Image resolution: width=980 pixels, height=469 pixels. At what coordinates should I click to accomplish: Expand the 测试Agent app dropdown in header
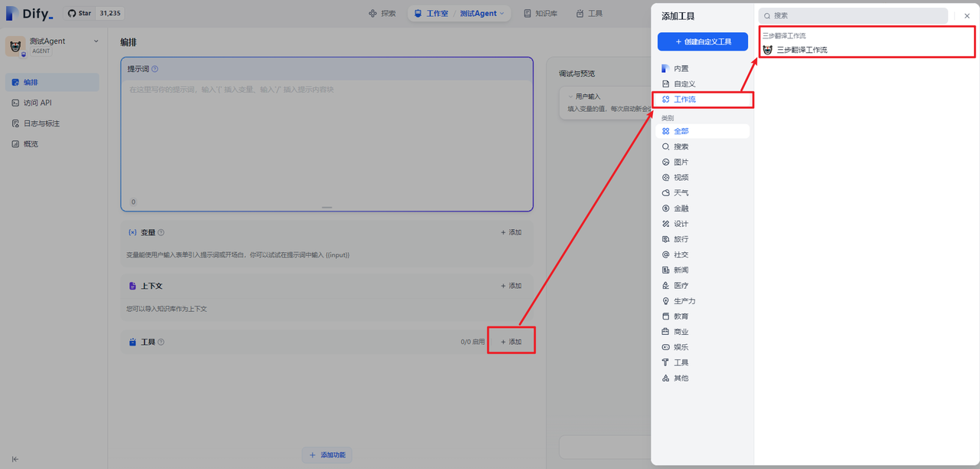click(x=482, y=13)
